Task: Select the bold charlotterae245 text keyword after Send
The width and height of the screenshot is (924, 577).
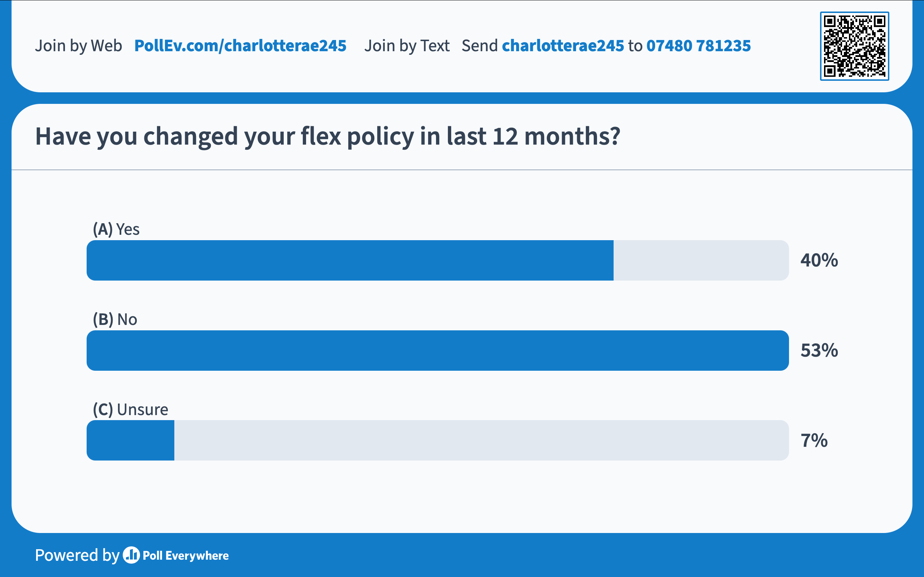Action: click(562, 46)
